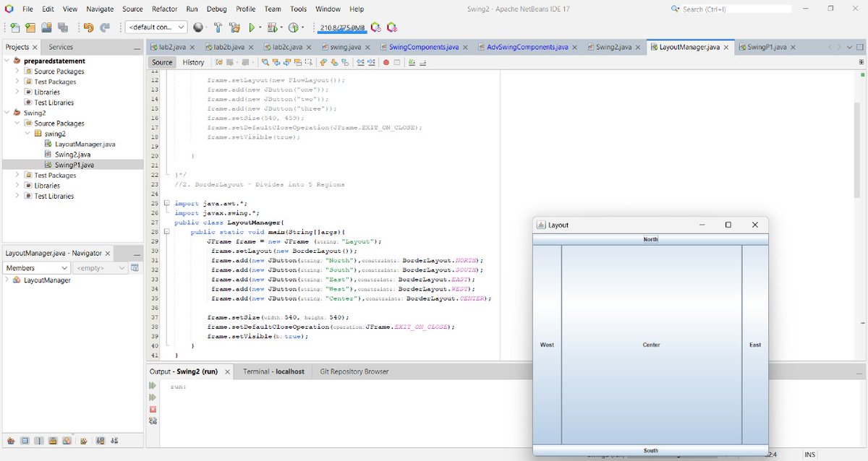Toggle the Show Inner Classes filter in Navigator

coord(67,441)
